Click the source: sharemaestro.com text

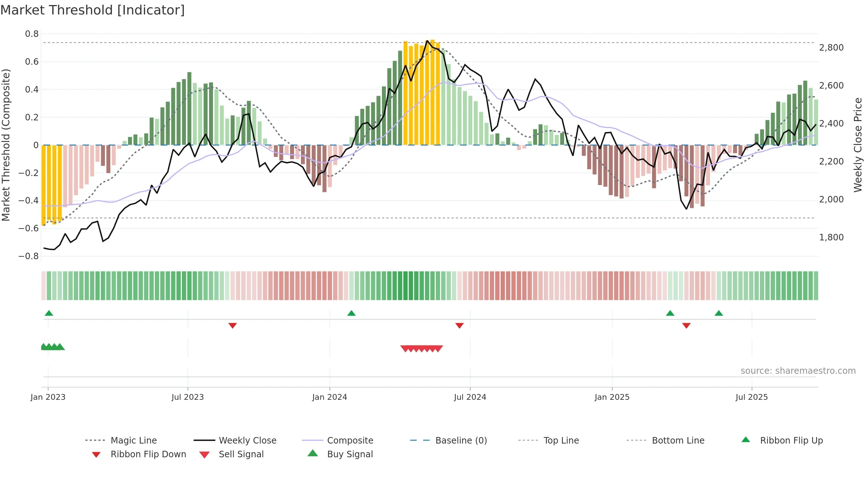coord(798,371)
